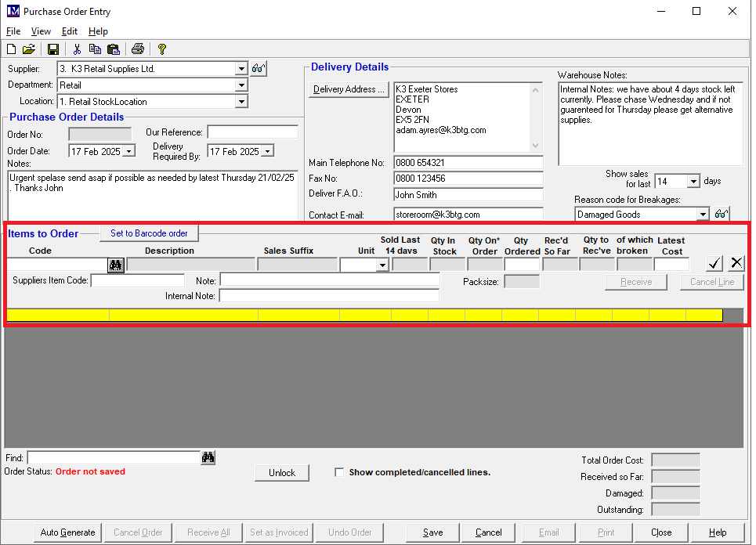Open the Show sales days dropdown

[x=693, y=182]
